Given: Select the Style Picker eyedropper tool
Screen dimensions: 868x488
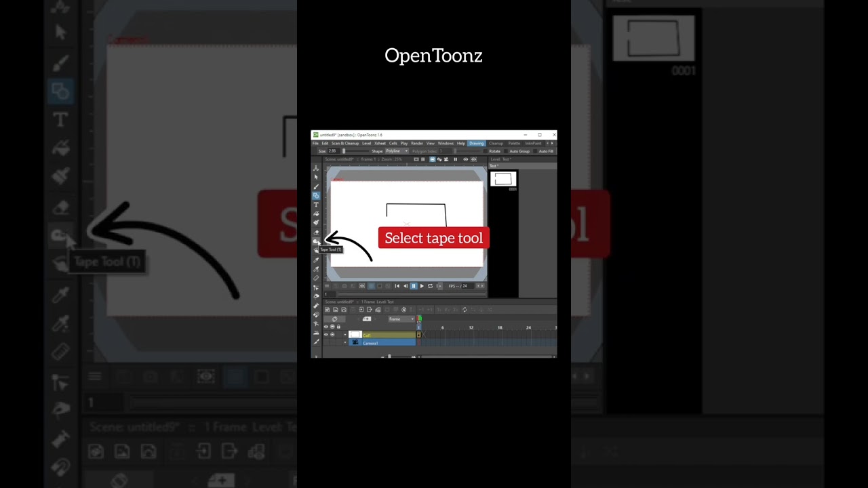Looking at the screenshot, I should (316, 260).
